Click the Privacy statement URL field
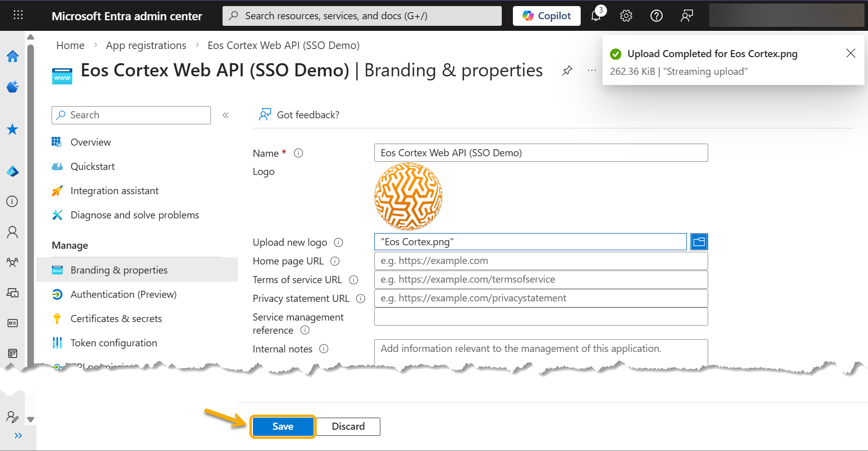 (x=541, y=298)
